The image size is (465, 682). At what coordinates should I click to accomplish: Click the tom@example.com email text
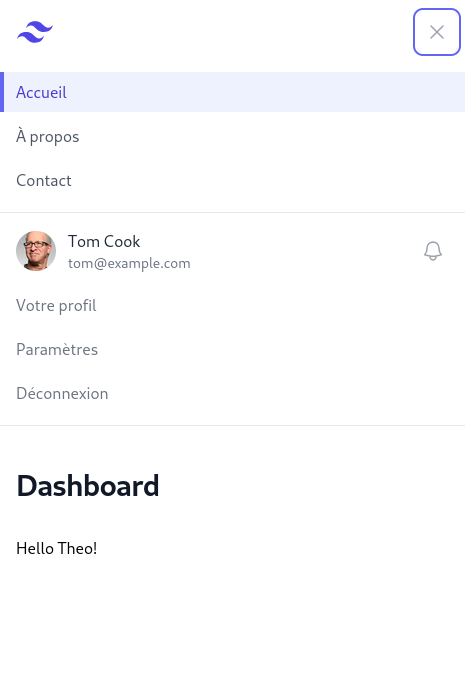[x=129, y=264]
